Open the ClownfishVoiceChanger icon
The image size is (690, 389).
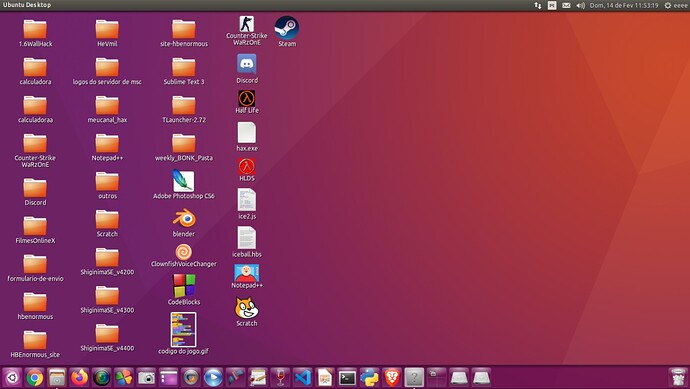[184, 252]
